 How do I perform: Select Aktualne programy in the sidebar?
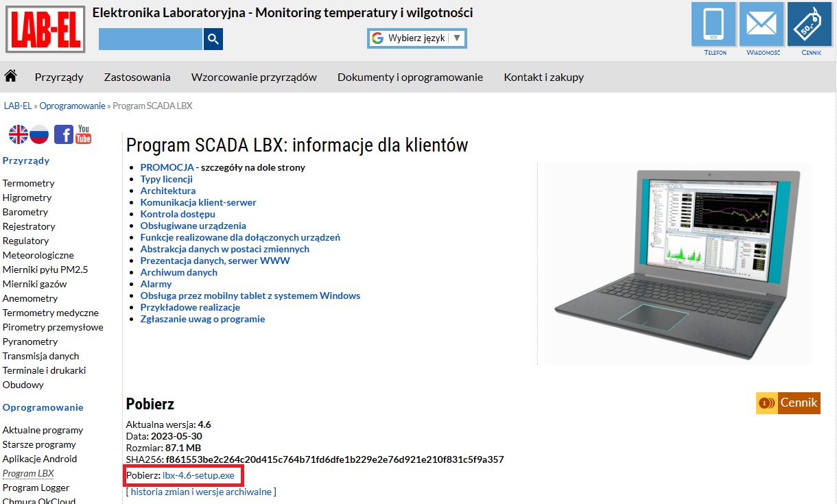[x=43, y=430]
